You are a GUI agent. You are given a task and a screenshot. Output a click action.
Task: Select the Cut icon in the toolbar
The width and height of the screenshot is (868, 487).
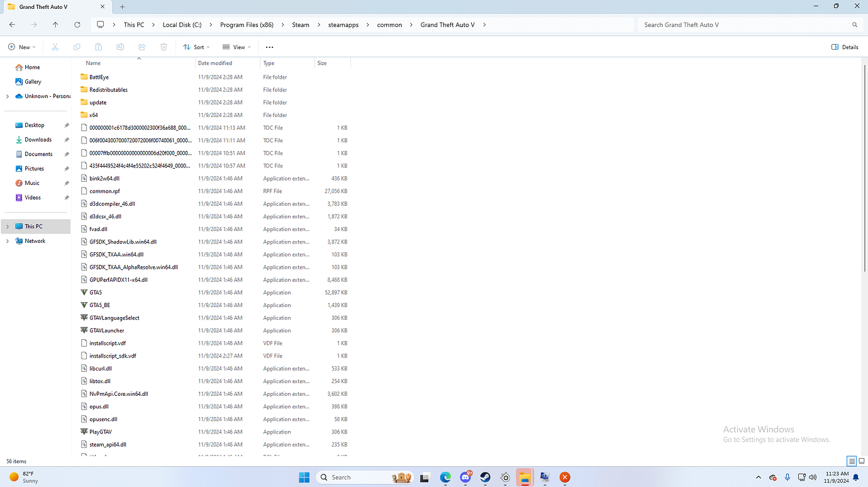click(x=55, y=47)
